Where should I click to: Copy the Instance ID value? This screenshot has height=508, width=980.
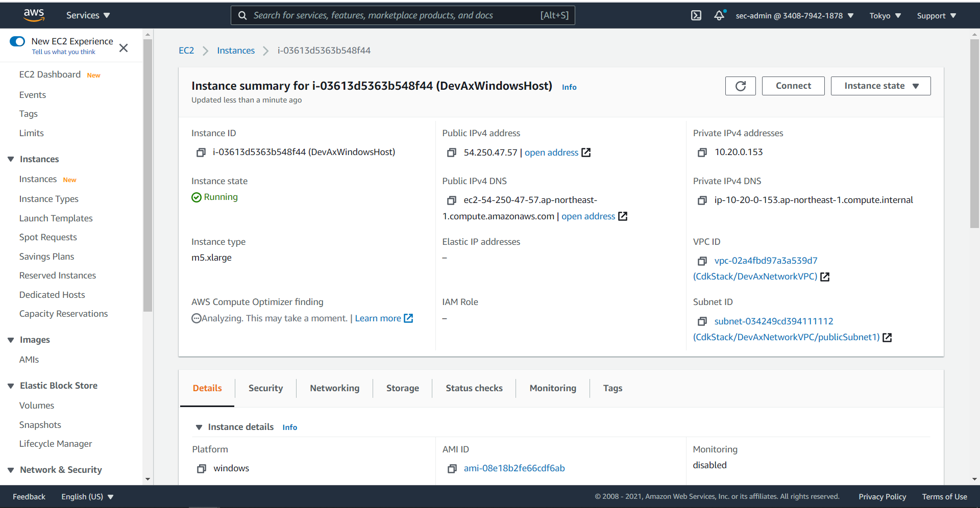point(201,153)
